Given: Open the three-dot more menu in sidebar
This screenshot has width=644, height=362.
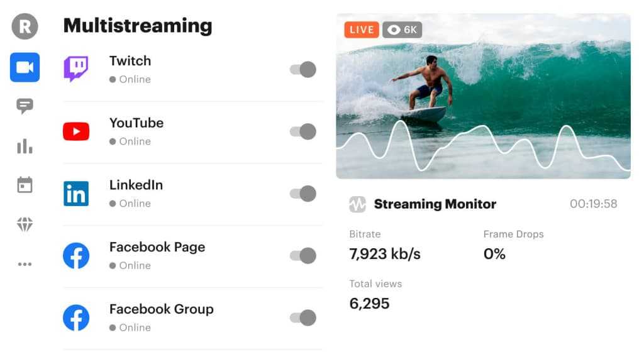Looking at the screenshot, I should [x=25, y=264].
